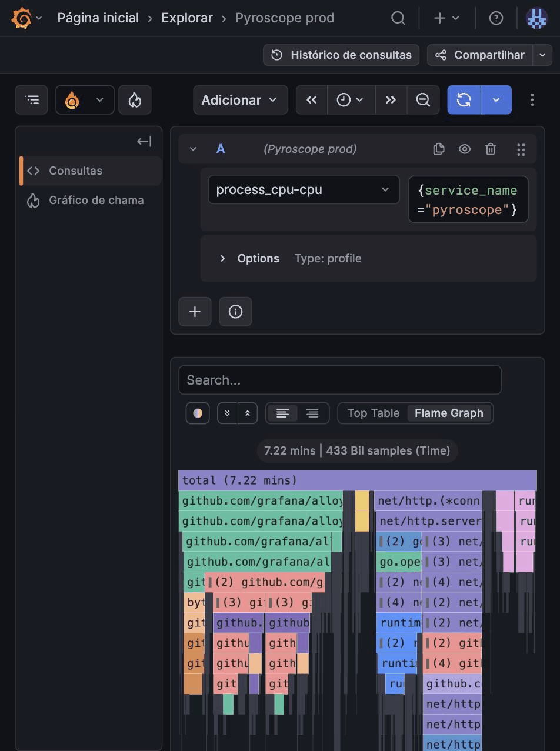Collapse query row A chevron

pos(193,149)
